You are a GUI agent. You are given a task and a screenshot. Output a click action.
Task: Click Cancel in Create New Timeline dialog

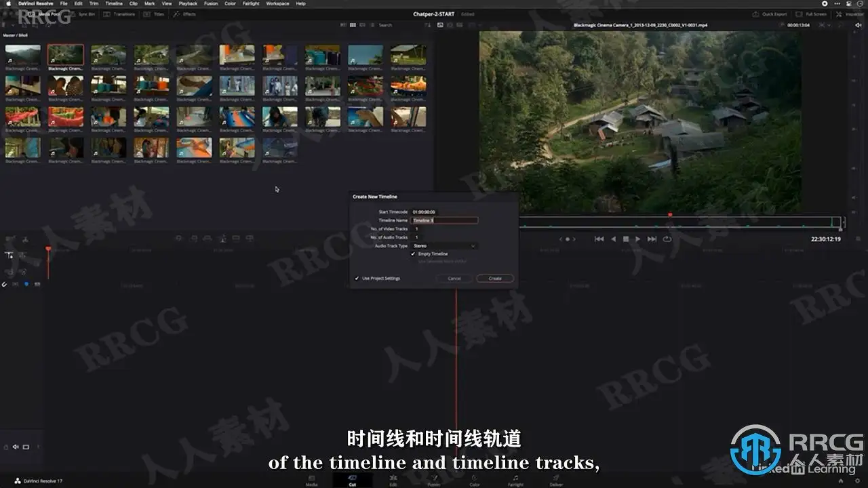(454, 279)
